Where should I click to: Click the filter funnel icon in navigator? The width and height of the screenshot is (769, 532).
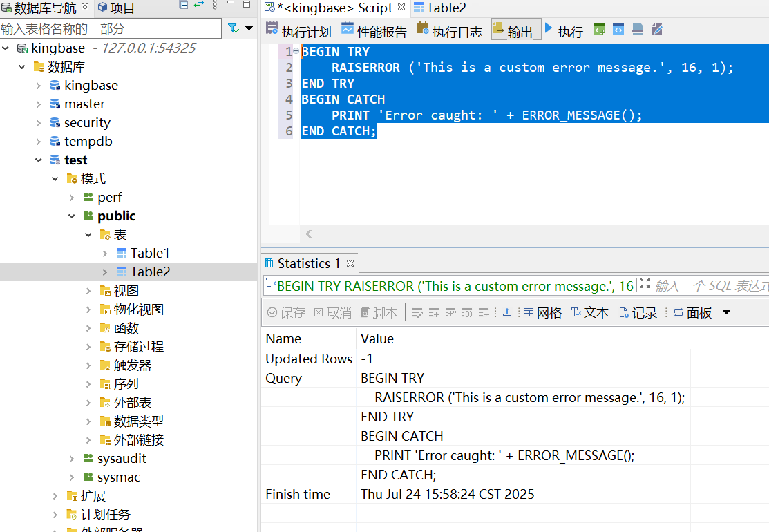[233, 28]
